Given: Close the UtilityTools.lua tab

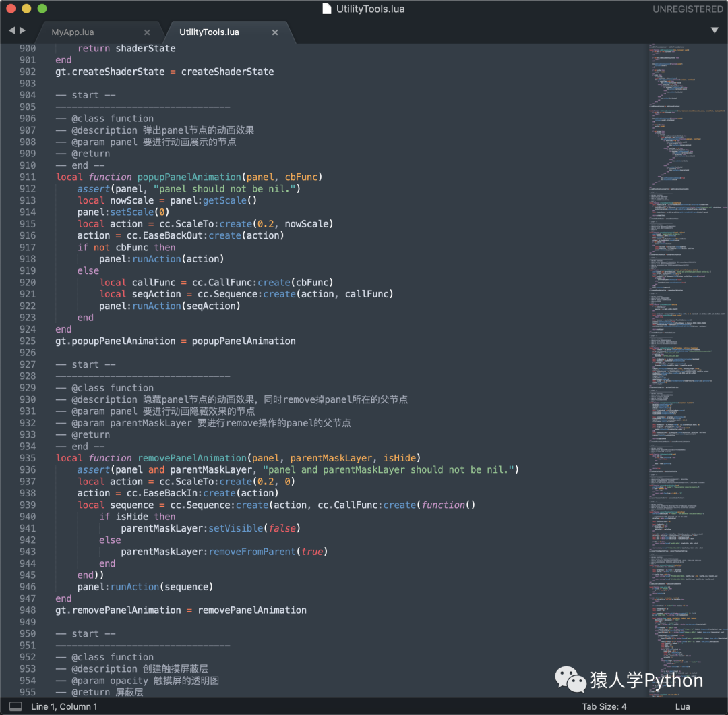Looking at the screenshot, I should (275, 32).
